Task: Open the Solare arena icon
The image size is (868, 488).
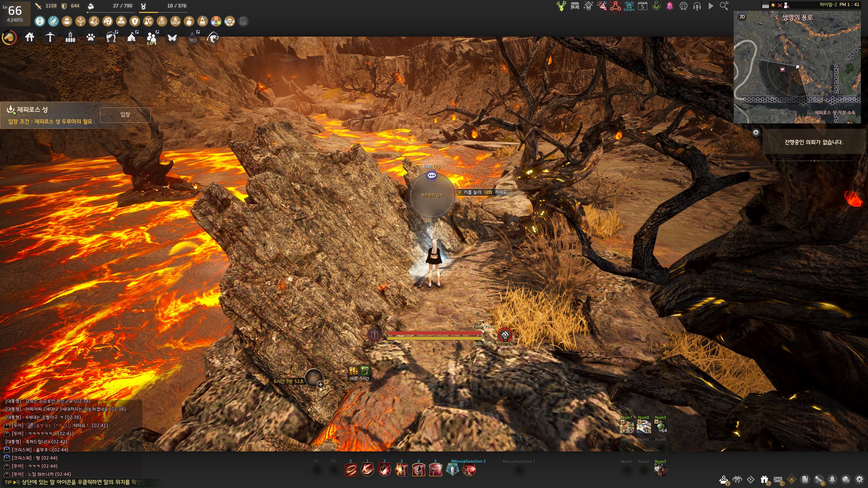Action: point(629,6)
